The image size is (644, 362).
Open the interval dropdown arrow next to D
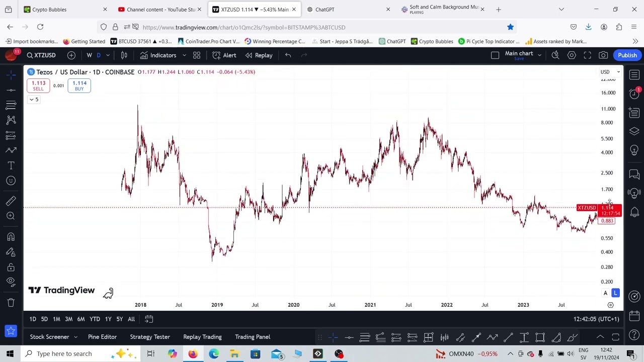point(108,55)
